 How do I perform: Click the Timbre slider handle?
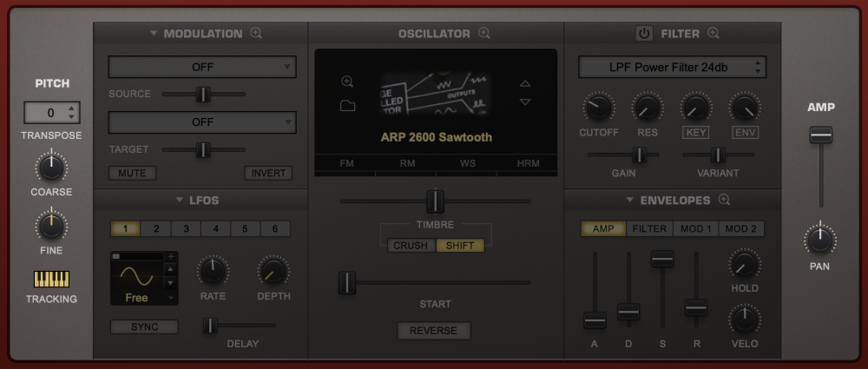pos(436,201)
